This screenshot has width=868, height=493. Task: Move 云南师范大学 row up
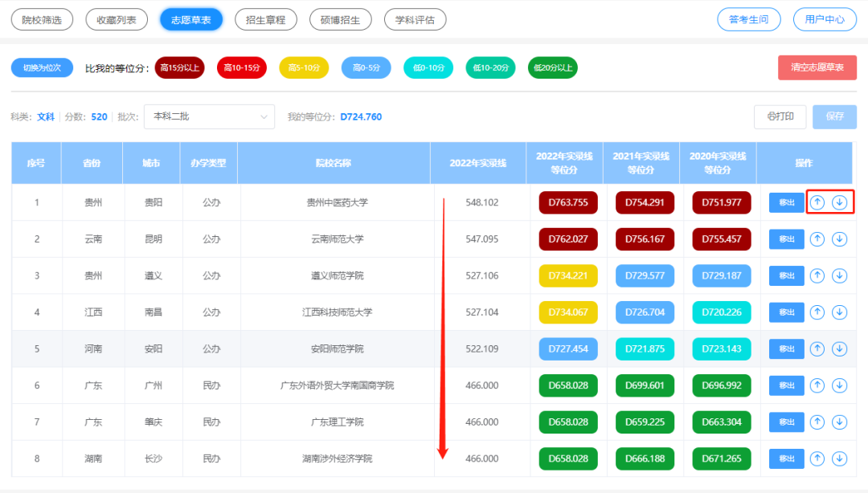click(817, 239)
